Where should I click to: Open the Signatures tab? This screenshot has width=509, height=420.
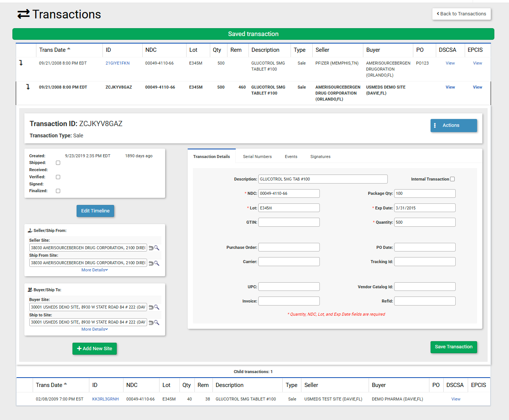(320, 157)
